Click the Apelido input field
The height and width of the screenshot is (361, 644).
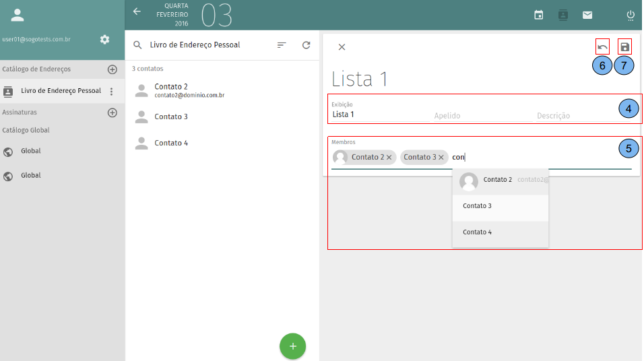482,115
